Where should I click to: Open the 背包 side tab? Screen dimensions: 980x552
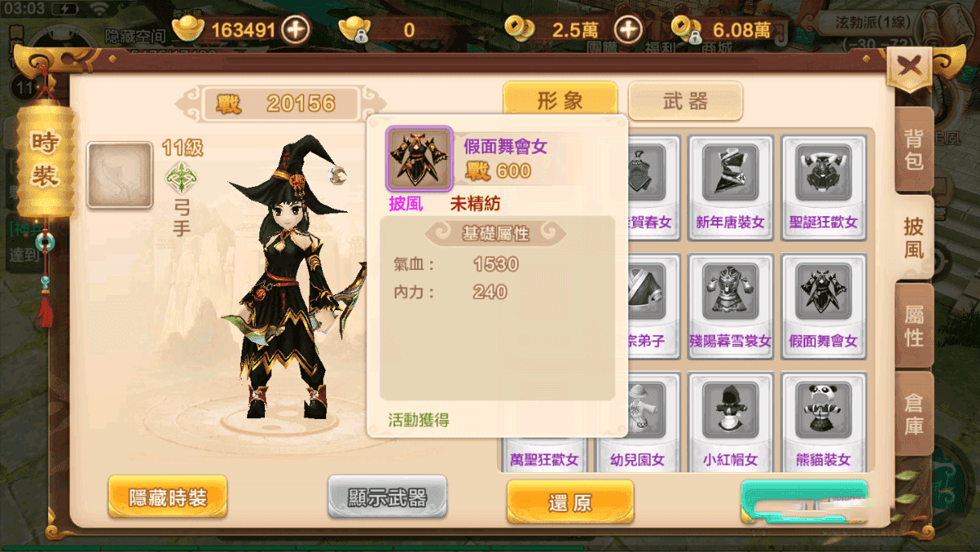click(x=914, y=149)
